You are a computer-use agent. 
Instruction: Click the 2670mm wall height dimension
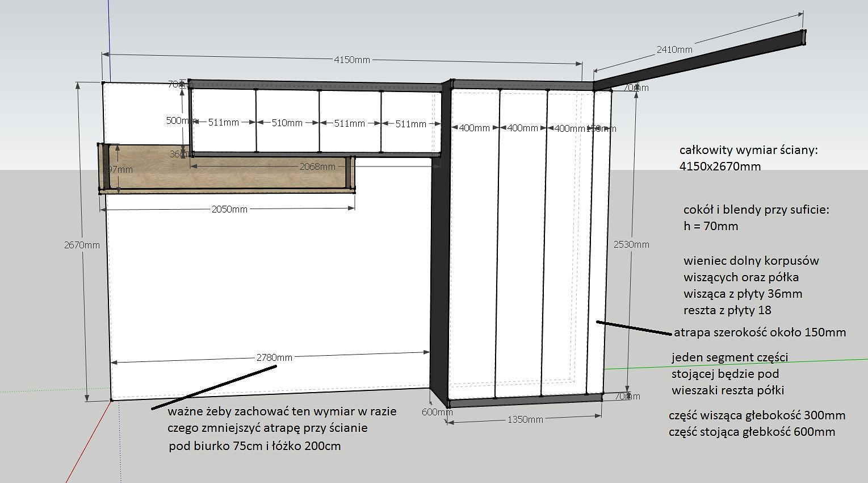point(82,245)
